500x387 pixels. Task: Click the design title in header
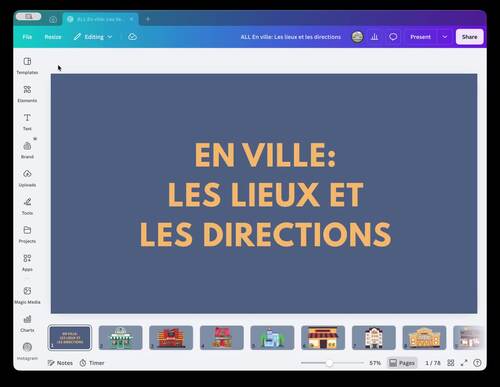tap(291, 37)
